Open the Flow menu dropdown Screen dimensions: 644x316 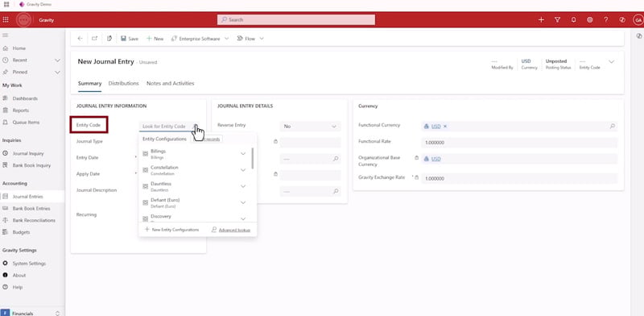point(250,39)
